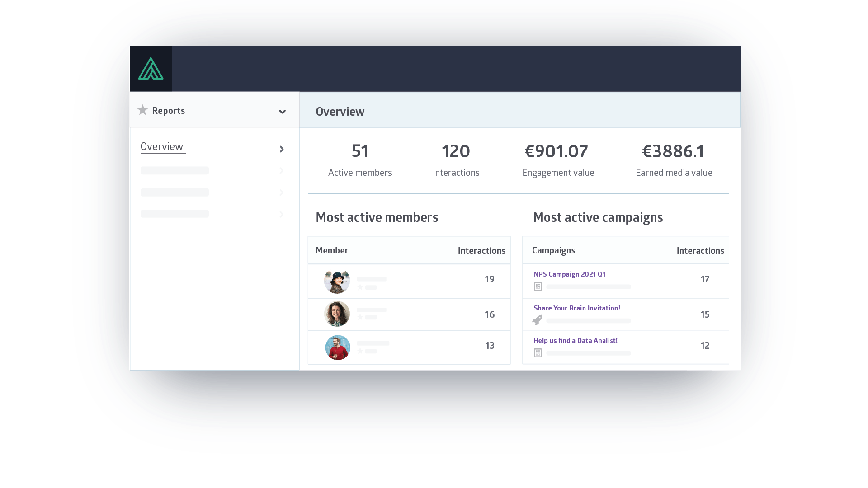Click the form icon under NPS Campaign
The image size is (868, 488).
538,286
